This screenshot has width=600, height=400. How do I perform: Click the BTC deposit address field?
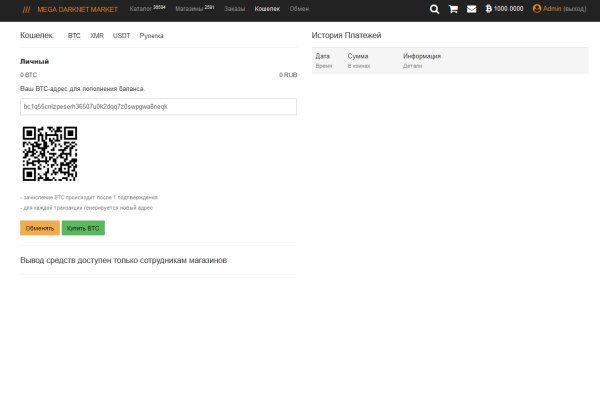(158, 106)
